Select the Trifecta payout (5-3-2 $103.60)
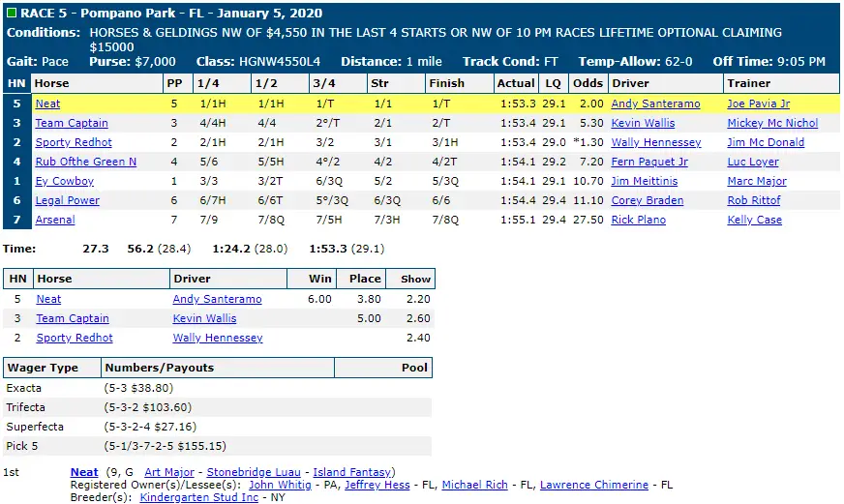844x504 pixels. tap(147, 407)
